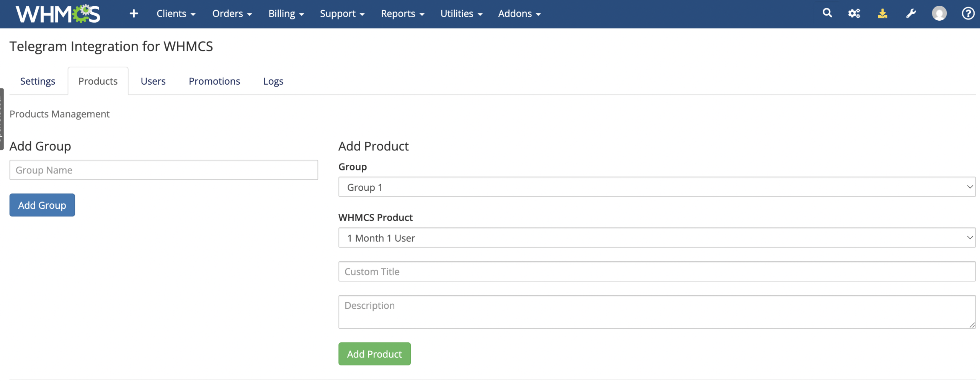
Task: Select the Products tab
Action: [98, 81]
